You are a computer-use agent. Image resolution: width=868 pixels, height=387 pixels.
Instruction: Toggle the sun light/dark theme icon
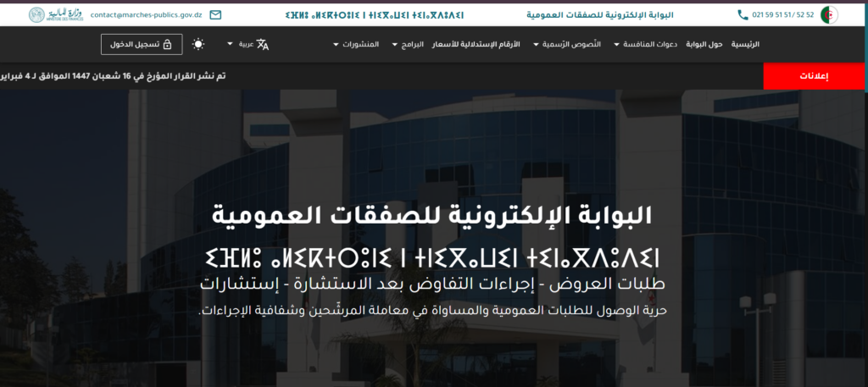198,44
